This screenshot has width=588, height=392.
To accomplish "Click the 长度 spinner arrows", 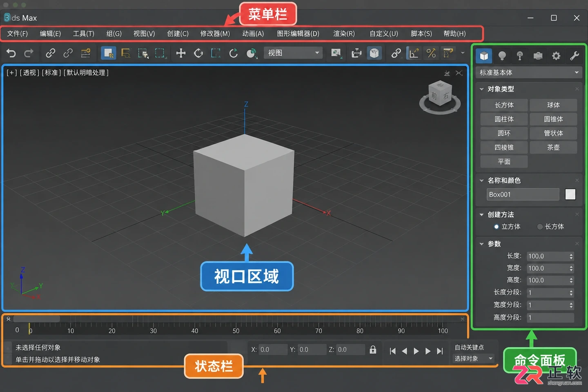I will click(x=571, y=256).
